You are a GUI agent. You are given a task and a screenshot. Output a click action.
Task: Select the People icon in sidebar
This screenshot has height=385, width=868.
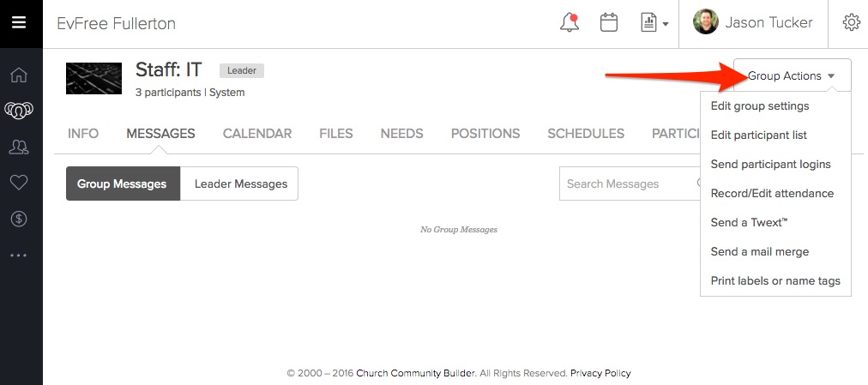click(19, 147)
